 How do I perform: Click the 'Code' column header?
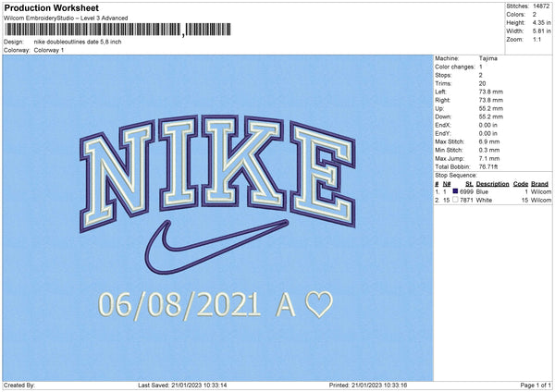click(521, 184)
